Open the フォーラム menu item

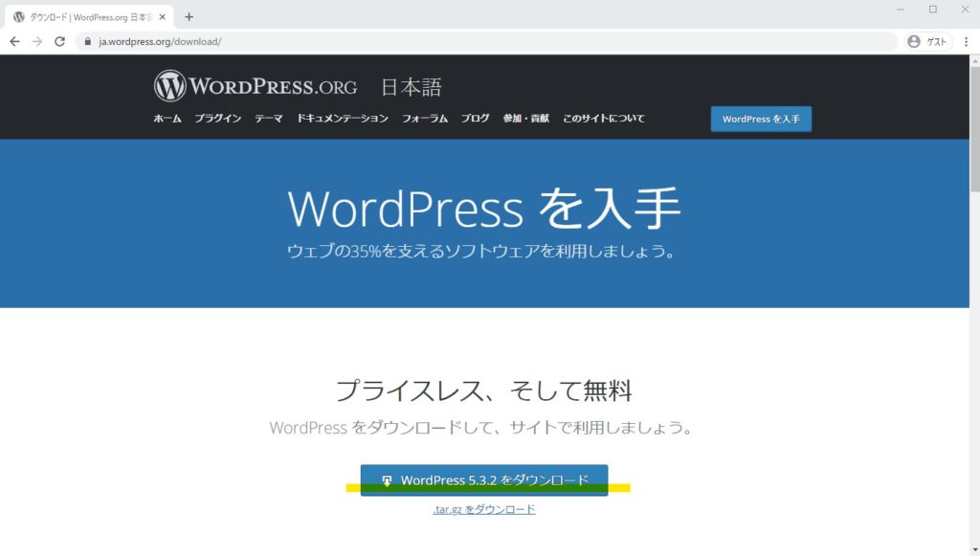point(424,118)
